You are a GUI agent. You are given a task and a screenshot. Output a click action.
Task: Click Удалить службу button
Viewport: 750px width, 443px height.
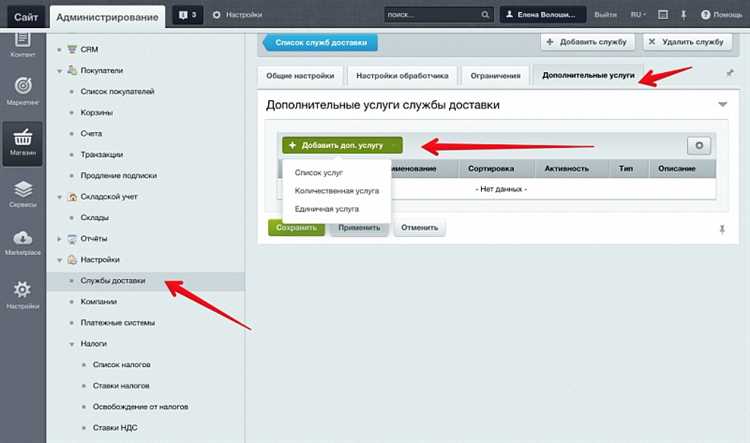coord(687,42)
